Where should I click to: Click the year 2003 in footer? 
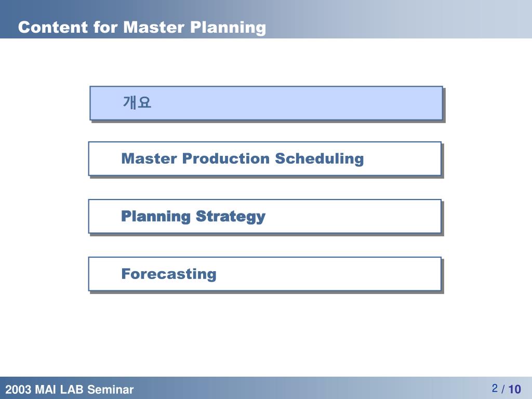(18, 389)
